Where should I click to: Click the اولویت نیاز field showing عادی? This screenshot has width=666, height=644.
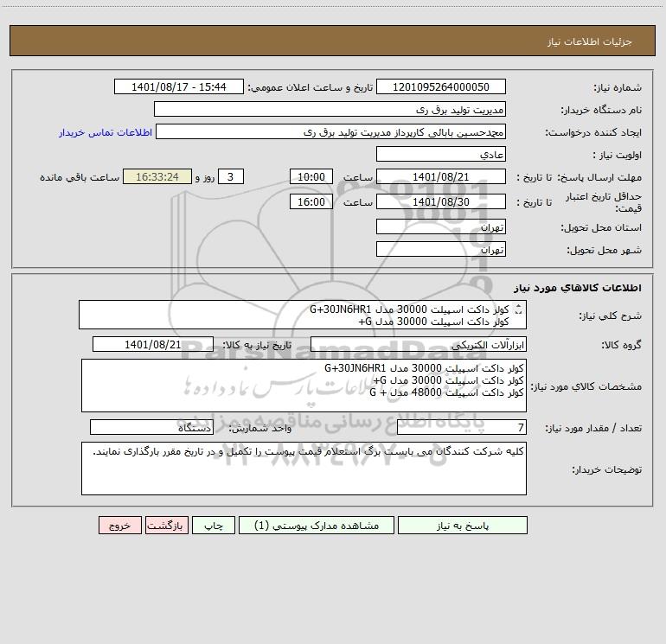(x=441, y=154)
